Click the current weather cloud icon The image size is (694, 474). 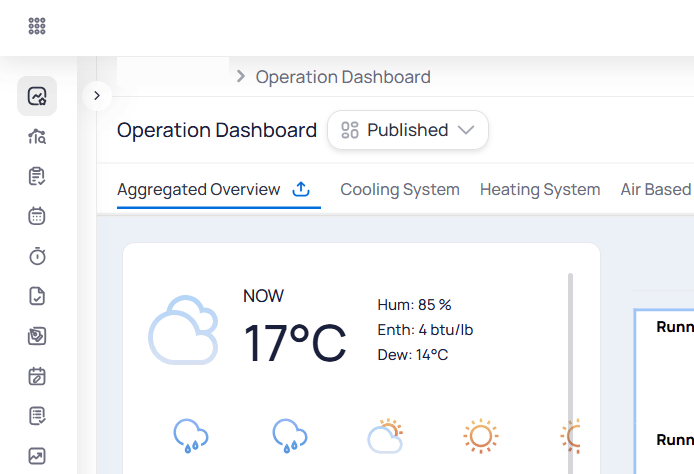point(183,330)
